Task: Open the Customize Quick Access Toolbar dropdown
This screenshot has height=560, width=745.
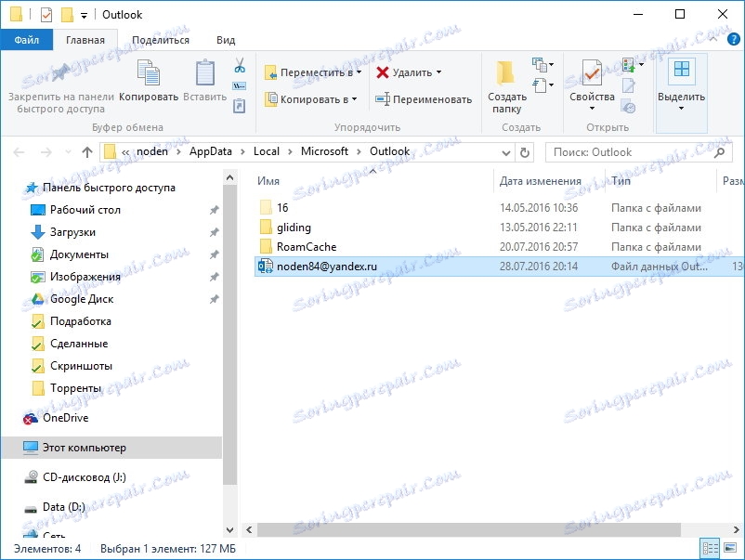Action: click(x=84, y=16)
